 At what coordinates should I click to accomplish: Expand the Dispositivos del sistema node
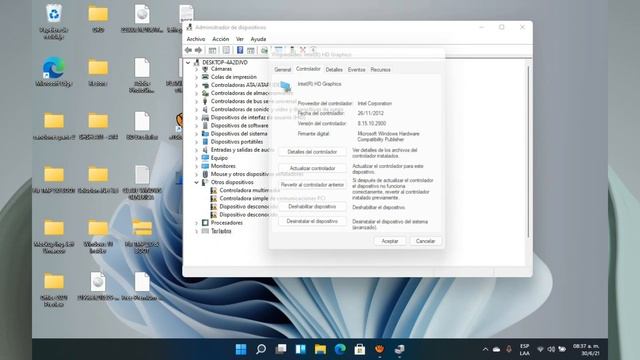(197, 134)
